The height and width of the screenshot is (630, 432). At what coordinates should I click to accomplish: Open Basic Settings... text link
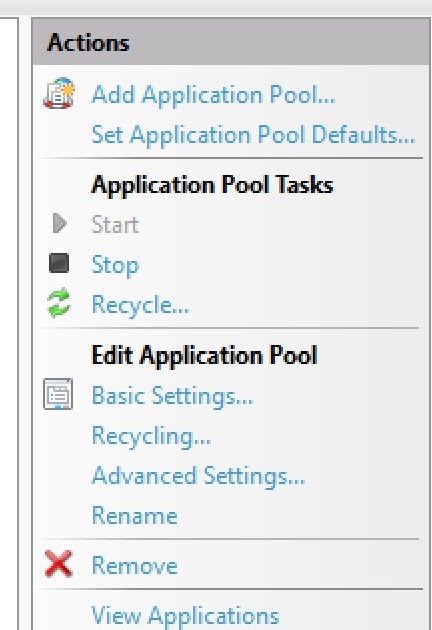pos(172,396)
